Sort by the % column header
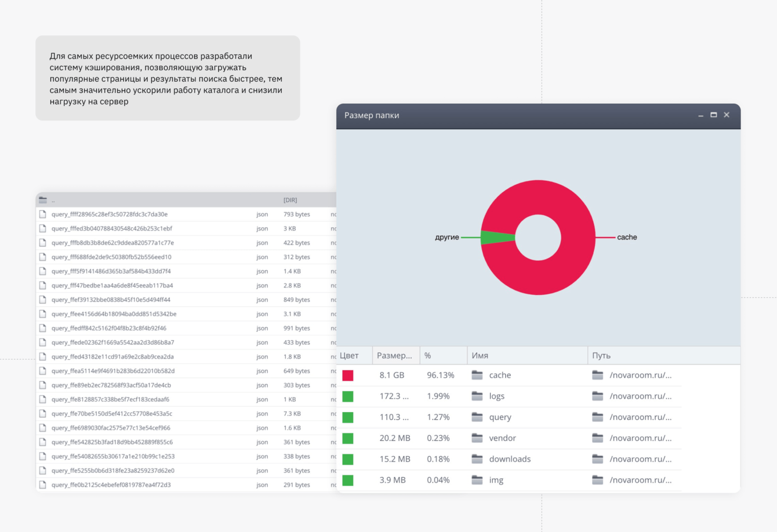777x532 pixels. click(x=444, y=355)
